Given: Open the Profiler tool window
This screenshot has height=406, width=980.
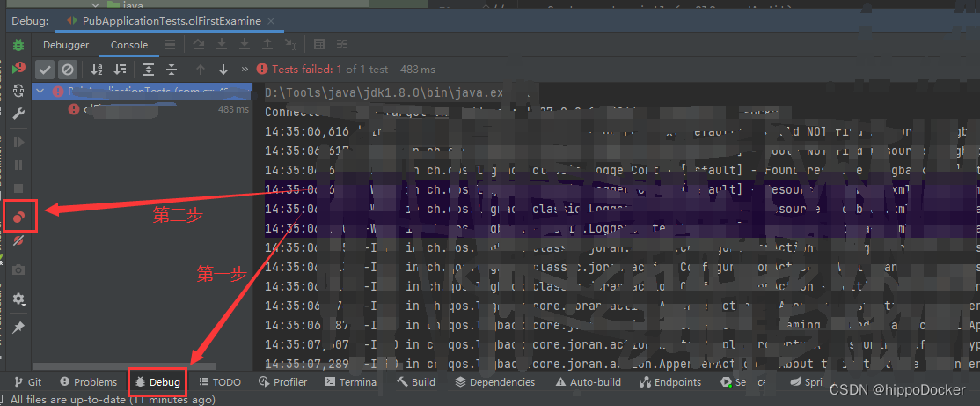Looking at the screenshot, I should pos(282,381).
